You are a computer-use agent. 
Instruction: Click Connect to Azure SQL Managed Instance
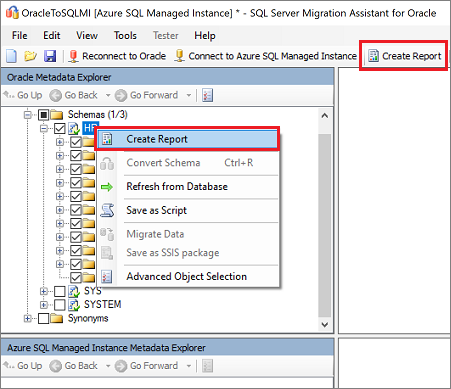(266, 56)
